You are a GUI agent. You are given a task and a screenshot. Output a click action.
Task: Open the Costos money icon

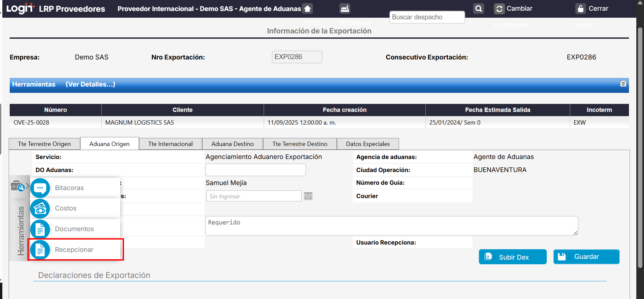40,208
